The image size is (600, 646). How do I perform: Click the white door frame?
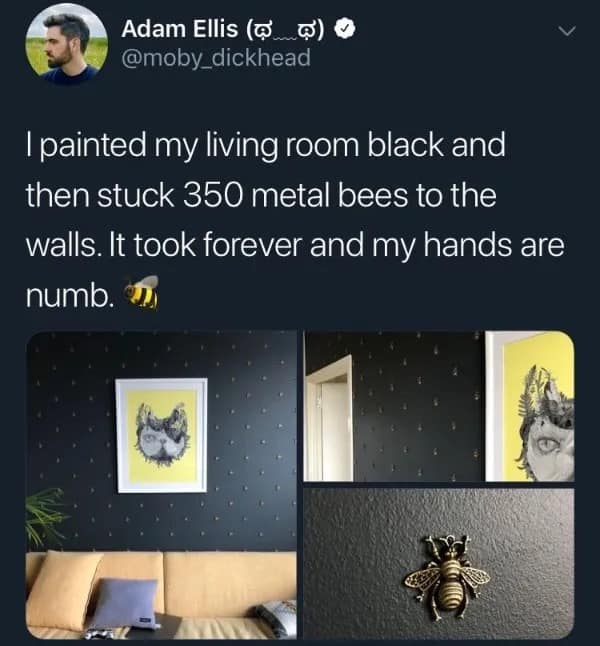coord(329,419)
